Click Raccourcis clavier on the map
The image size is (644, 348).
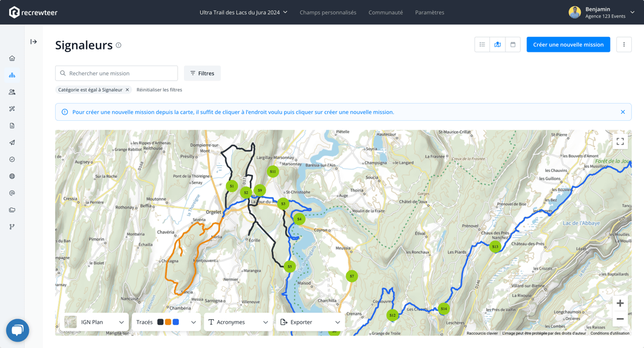pos(482,333)
